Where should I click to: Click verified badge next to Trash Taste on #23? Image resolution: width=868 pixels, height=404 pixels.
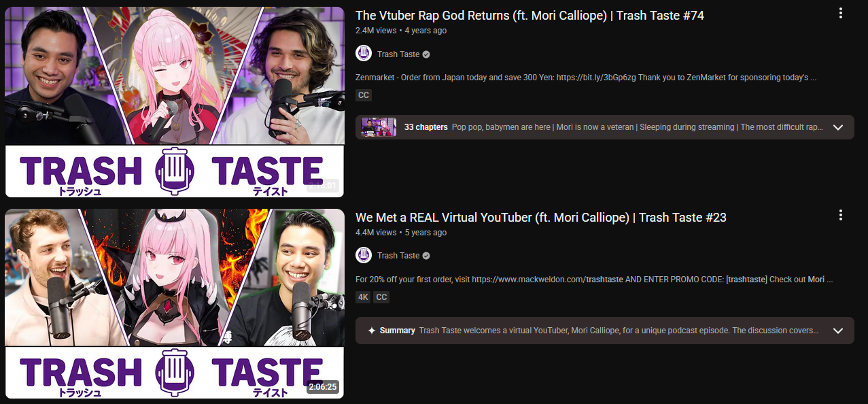coord(426,256)
